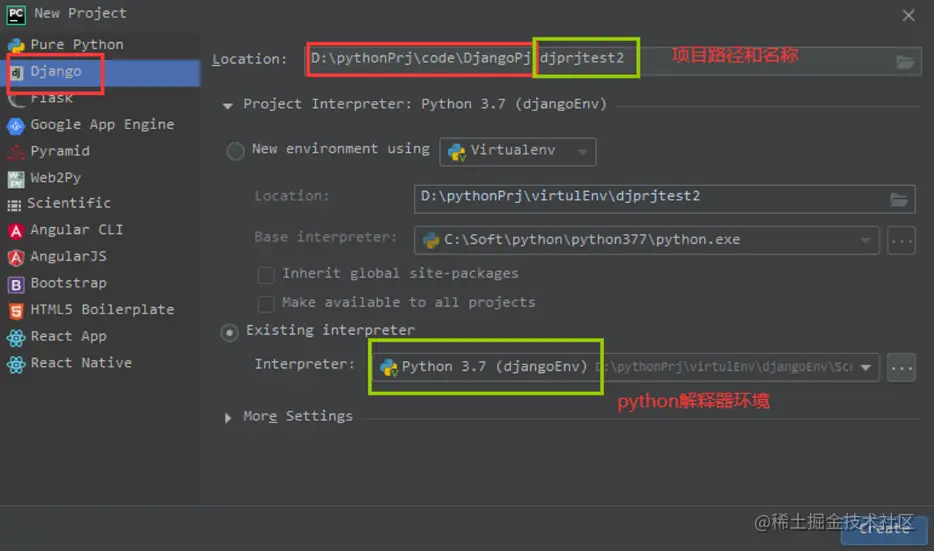Select AngularJS project type
934x551 pixels.
(x=100, y=257)
